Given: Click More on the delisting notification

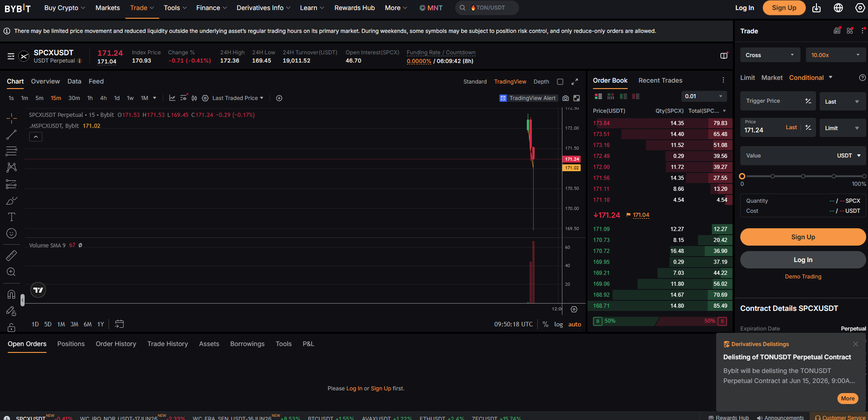Looking at the screenshot, I should (x=847, y=399).
